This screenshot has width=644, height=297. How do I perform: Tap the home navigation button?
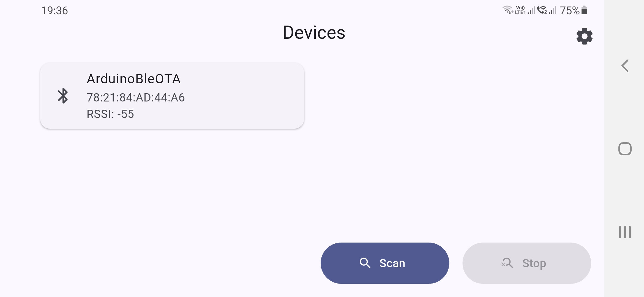(x=625, y=148)
